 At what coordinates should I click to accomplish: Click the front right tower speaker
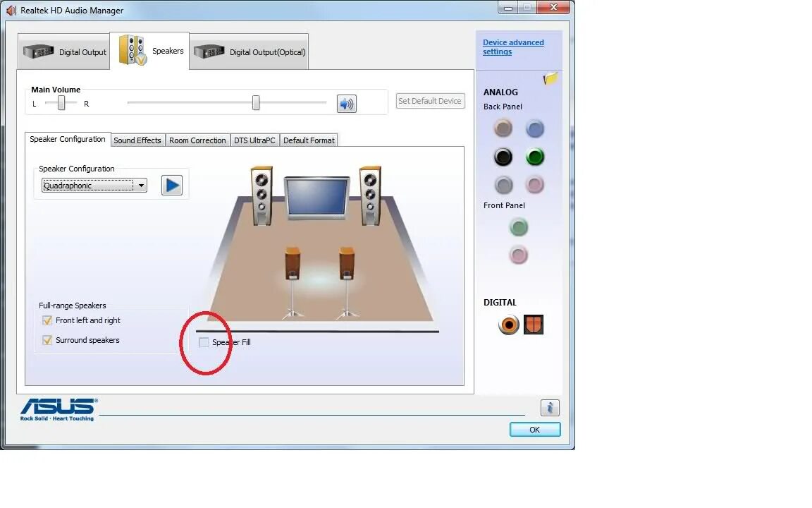[370, 195]
